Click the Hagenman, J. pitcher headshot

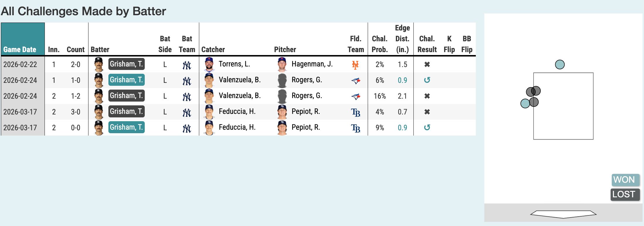coord(282,64)
